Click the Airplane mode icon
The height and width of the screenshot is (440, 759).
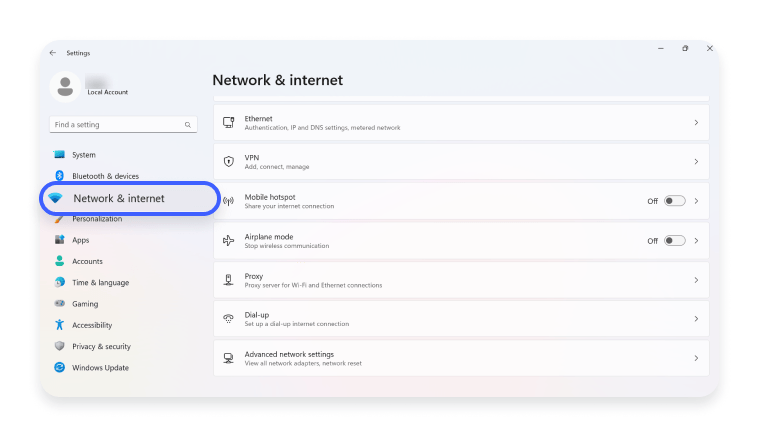228,240
